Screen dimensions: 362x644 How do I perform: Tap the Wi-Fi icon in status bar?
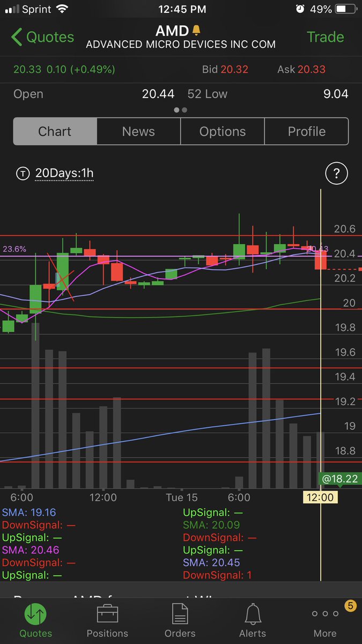[x=62, y=9]
